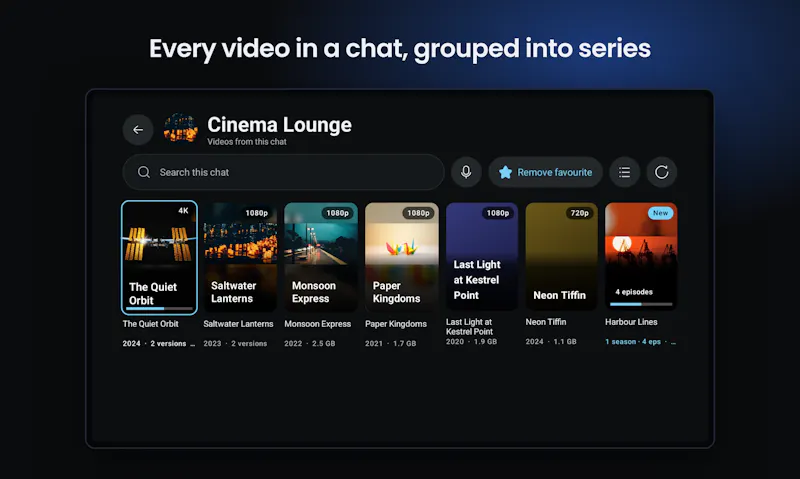The height and width of the screenshot is (479, 800).
Task: Open the Paper Kingdoms poster
Action: click(402, 257)
